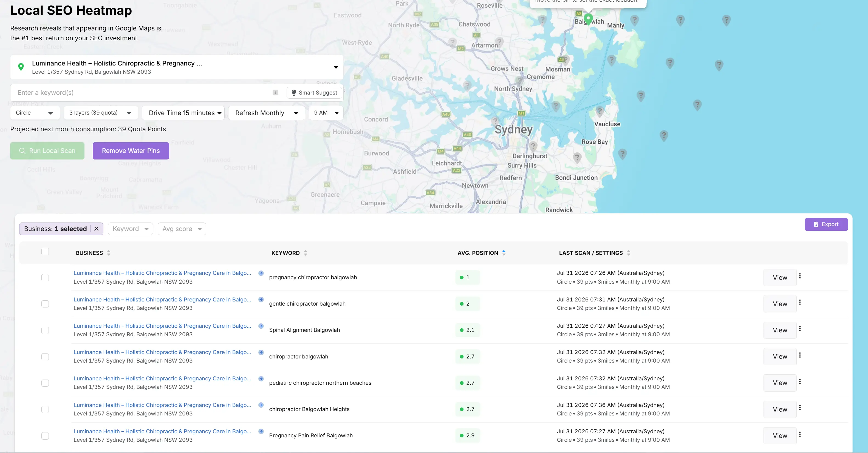
Task: Open the Keyword filter dropdown
Action: pyautogui.click(x=130, y=229)
